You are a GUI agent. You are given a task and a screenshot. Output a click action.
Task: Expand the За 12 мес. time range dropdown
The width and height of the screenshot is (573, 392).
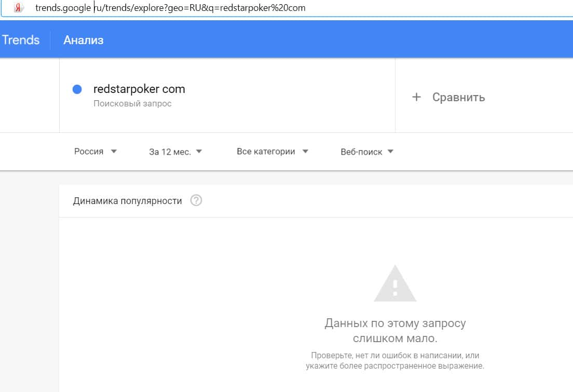pyautogui.click(x=175, y=152)
